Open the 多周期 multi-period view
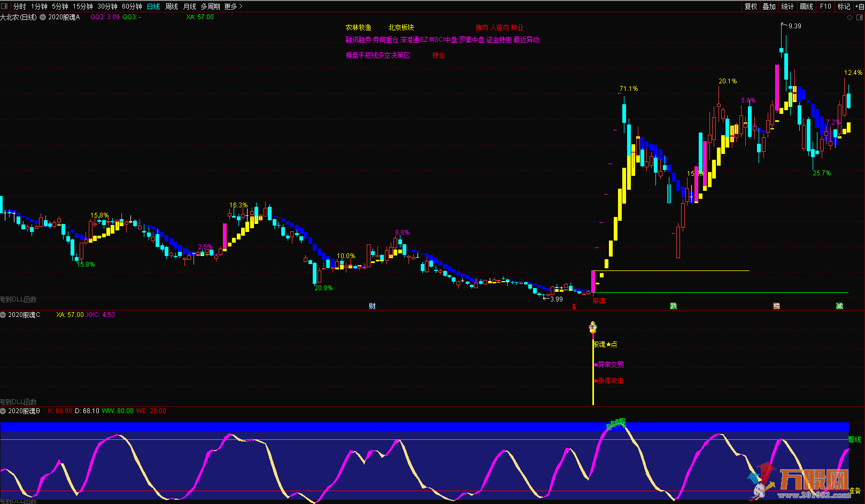865x504 pixels. click(x=211, y=6)
